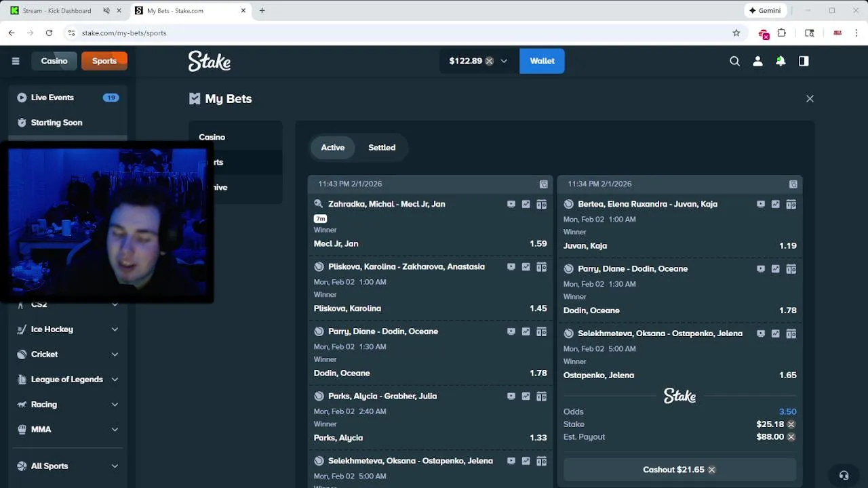The width and height of the screenshot is (868, 488).
Task: Open the user profile icon
Action: click(x=757, y=61)
